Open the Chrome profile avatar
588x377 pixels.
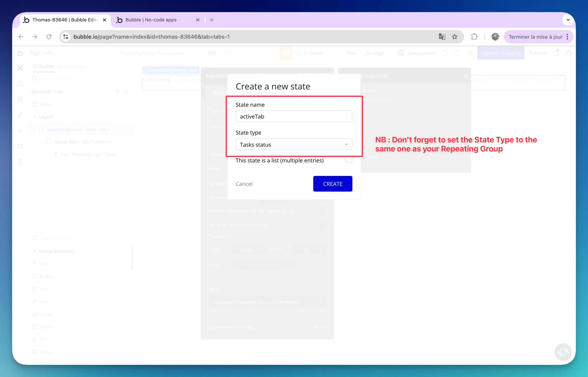495,37
